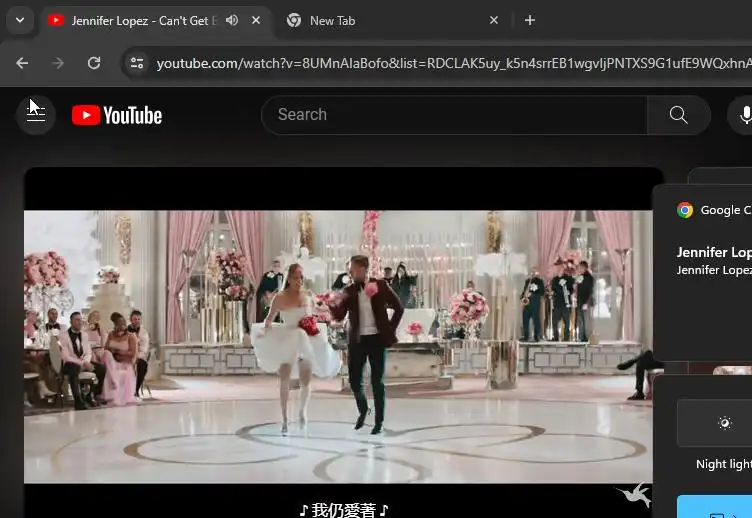Close the New Tab tab
This screenshot has width=752, height=518.
point(494,20)
